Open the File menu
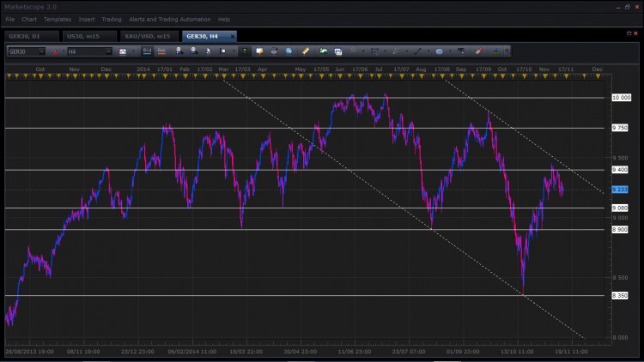This screenshot has width=644, height=362. 9,19
